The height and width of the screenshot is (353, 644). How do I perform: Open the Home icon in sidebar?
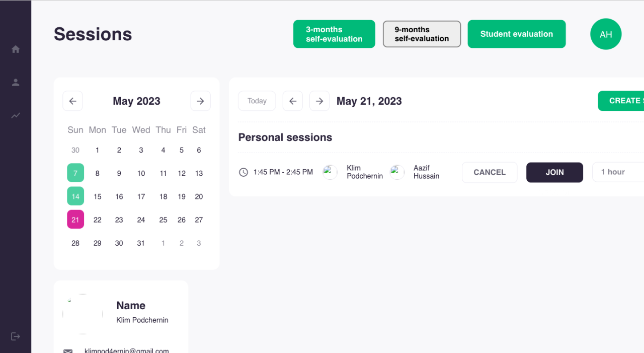coord(16,49)
